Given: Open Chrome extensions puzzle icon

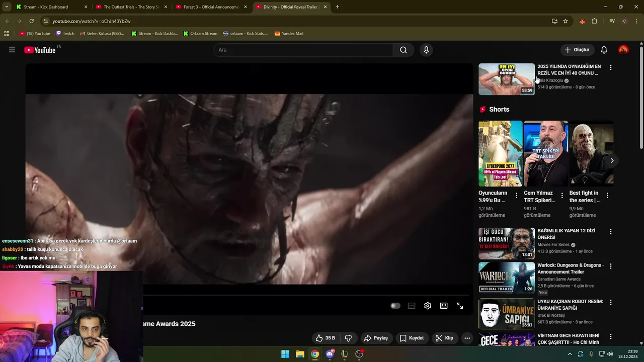Looking at the screenshot, I should tap(595, 21).
